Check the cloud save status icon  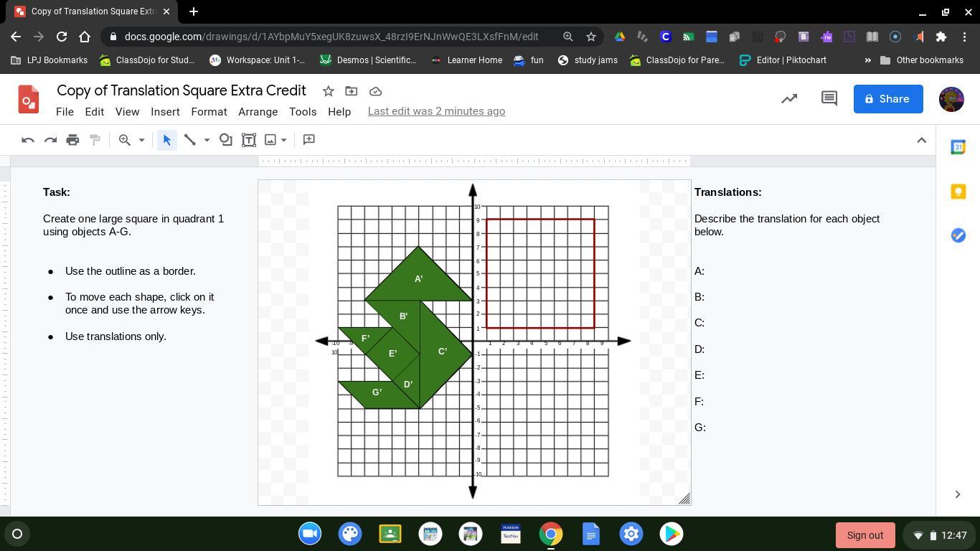(x=375, y=91)
